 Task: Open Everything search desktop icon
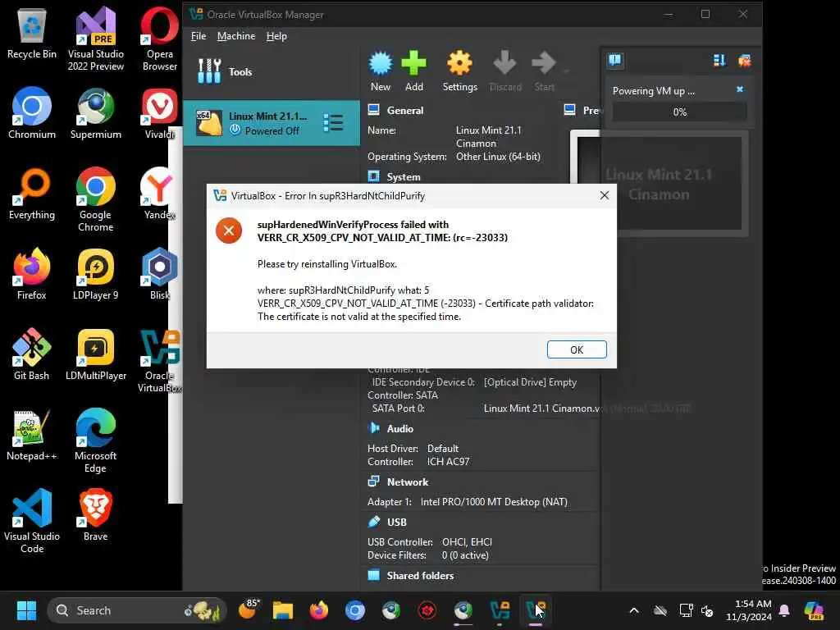click(x=32, y=194)
